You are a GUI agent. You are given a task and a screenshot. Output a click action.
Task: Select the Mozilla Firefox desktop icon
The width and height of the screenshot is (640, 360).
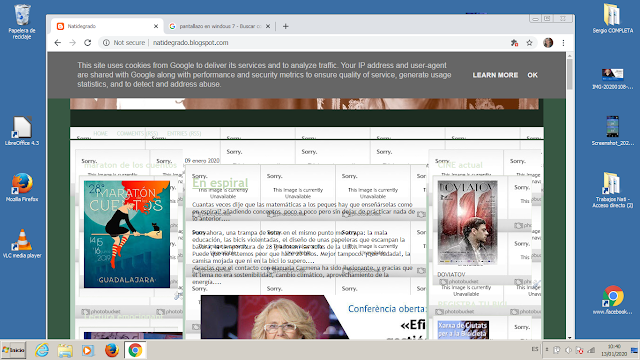22,187
